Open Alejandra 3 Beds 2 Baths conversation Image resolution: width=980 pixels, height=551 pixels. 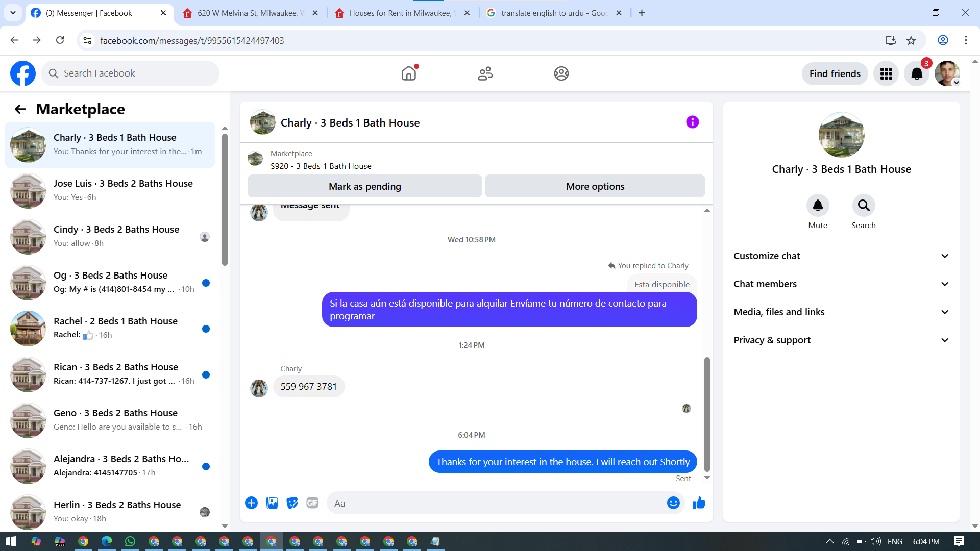click(x=110, y=466)
